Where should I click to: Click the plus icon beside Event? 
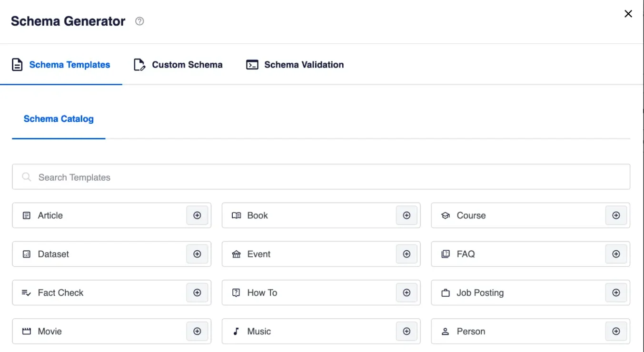pyautogui.click(x=406, y=254)
